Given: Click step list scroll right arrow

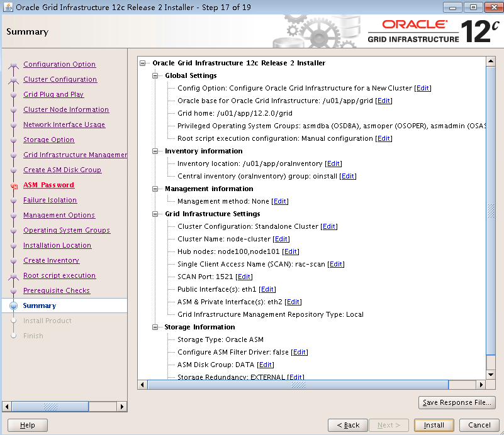Looking at the screenshot, I should (122, 407).
